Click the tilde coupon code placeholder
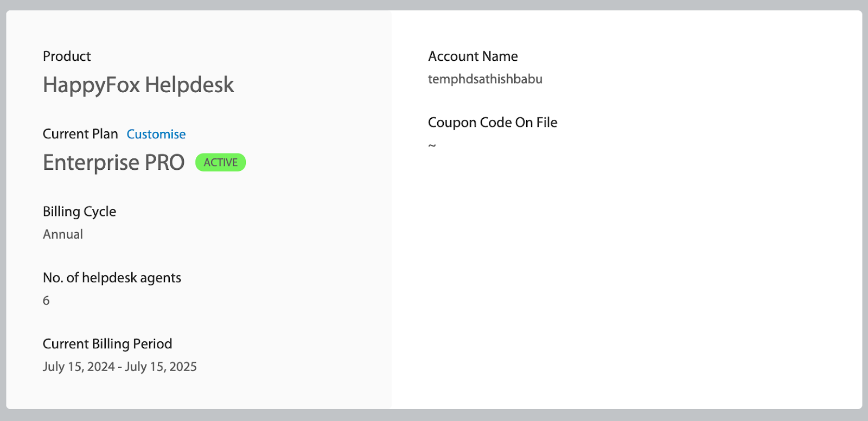The width and height of the screenshot is (868, 421). pos(432,145)
